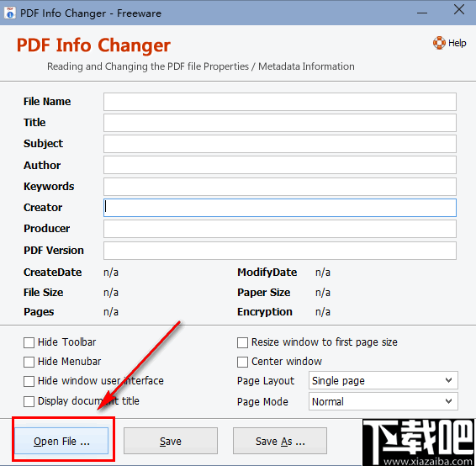Click the Encryption n/a value

[x=323, y=312]
